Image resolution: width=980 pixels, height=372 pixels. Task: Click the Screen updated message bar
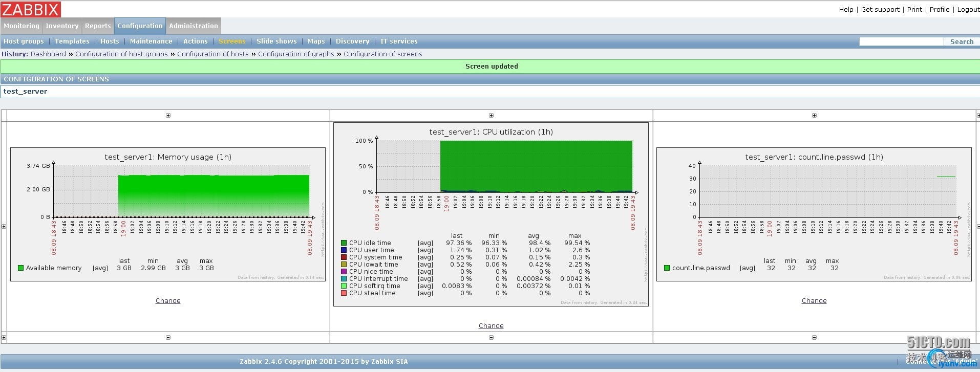[x=490, y=66]
